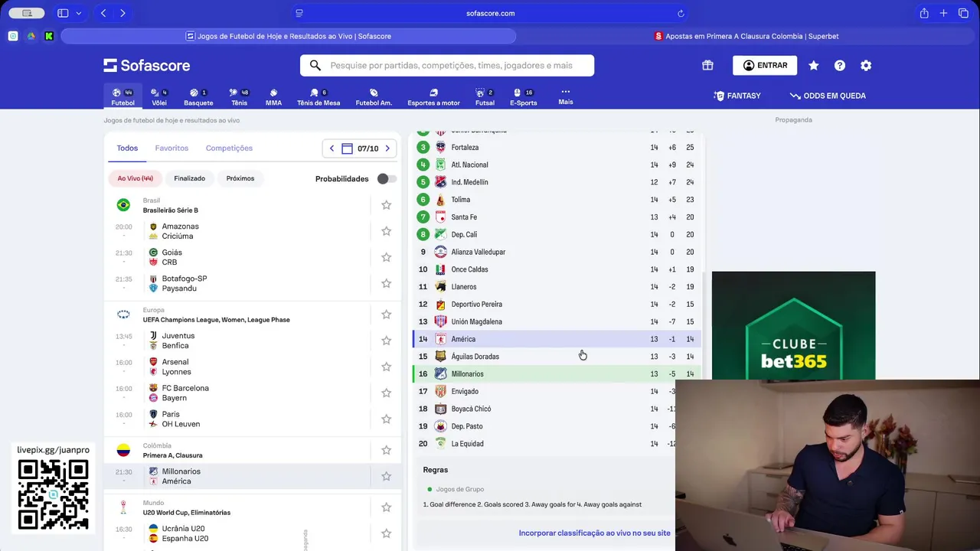The width and height of the screenshot is (980, 551).
Task: Click the Sofascore logo
Action: click(x=147, y=66)
